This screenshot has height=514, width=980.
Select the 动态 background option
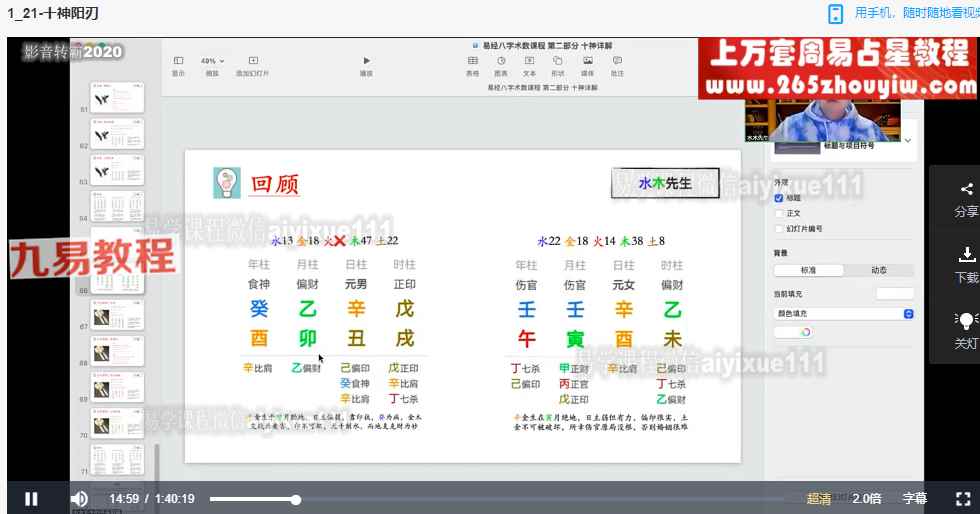(x=879, y=270)
